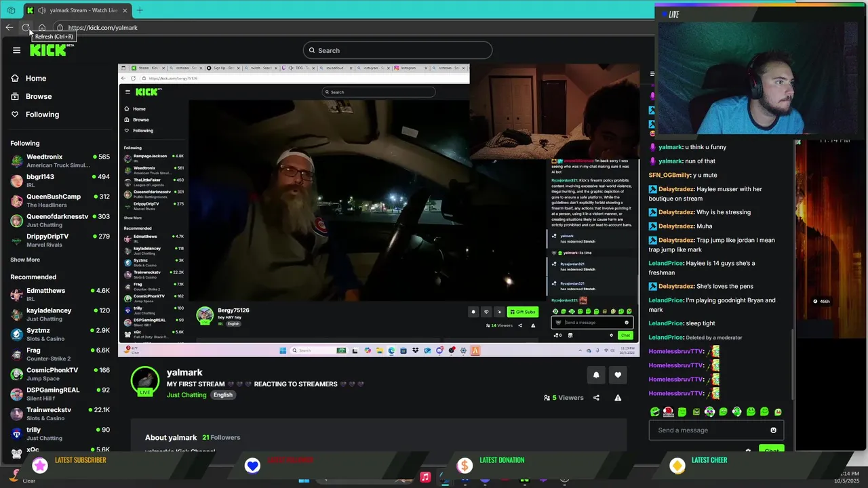This screenshot has width=868, height=488.
Task: Launch the music app on the taskbar
Action: (425, 477)
